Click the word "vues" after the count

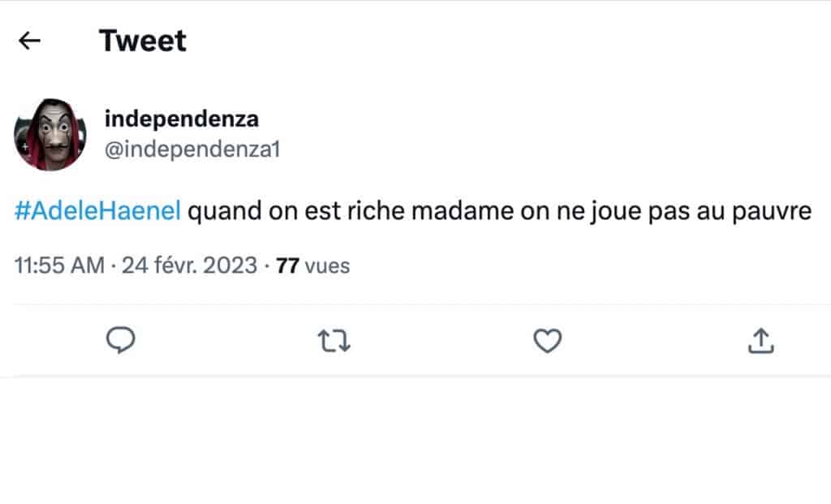pyautogui.click(x=329, y=265)
